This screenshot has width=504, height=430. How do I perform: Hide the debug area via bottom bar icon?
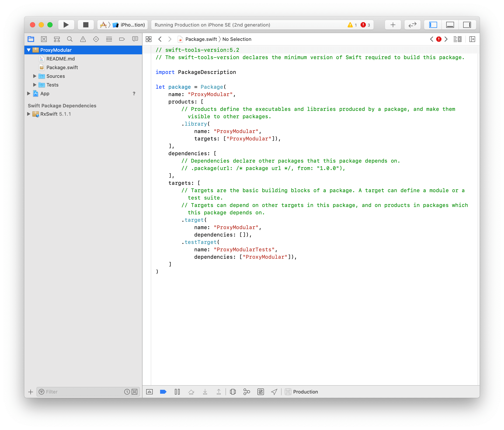point(149,392)
